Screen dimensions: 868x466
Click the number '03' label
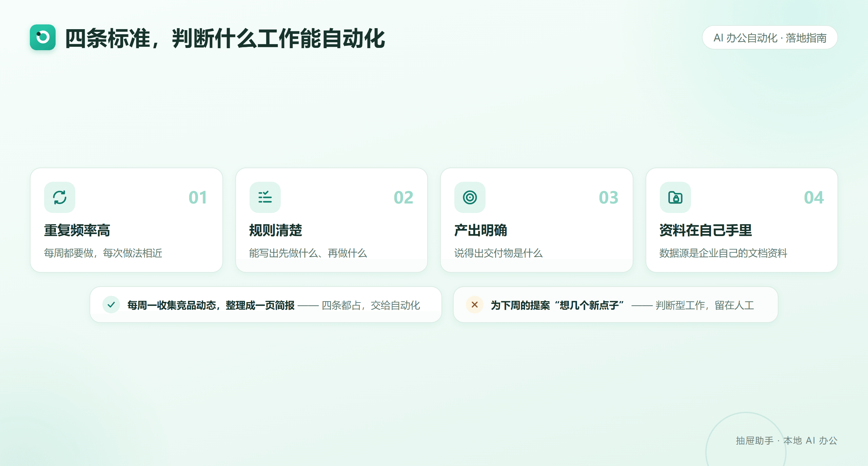tap(609, 198)
